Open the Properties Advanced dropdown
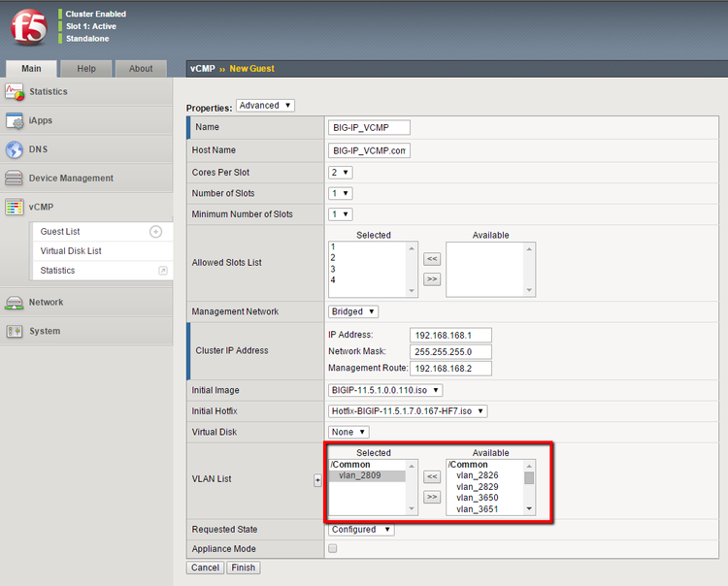 tap(265, 106)
